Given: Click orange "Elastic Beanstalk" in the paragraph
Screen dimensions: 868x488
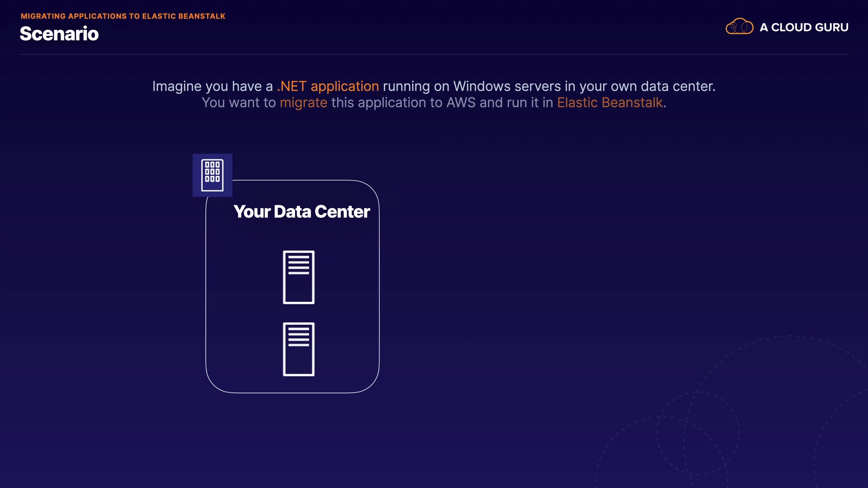Looking at the screenshot, I should 609,103.
